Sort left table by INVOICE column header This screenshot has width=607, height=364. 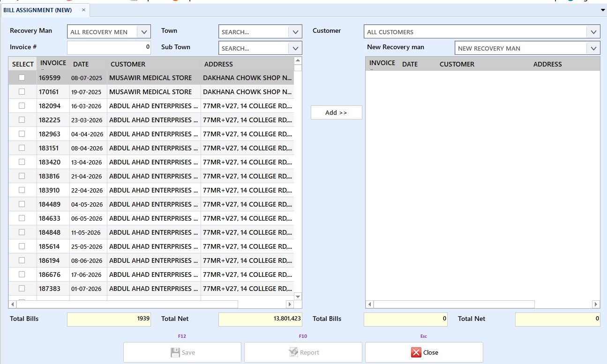53,64
